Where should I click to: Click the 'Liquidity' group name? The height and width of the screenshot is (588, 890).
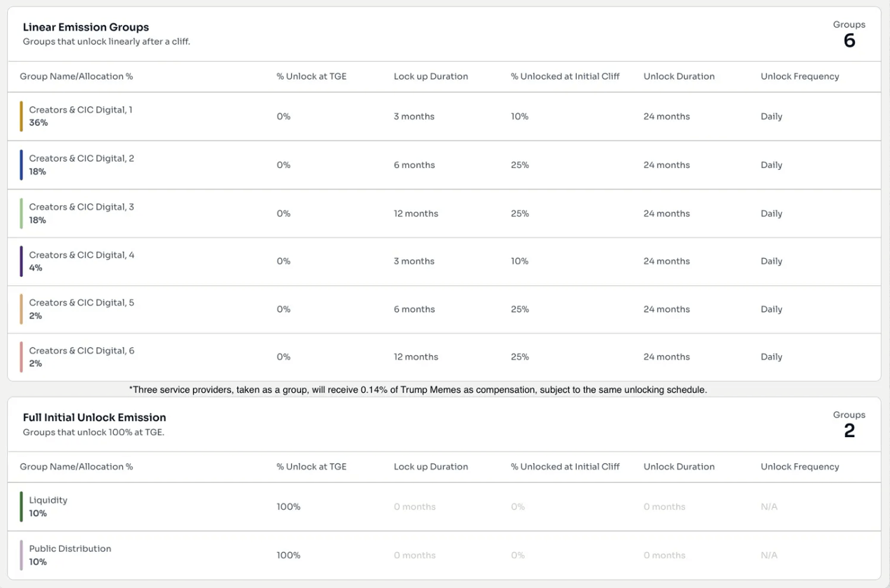[x=48, y=500]
